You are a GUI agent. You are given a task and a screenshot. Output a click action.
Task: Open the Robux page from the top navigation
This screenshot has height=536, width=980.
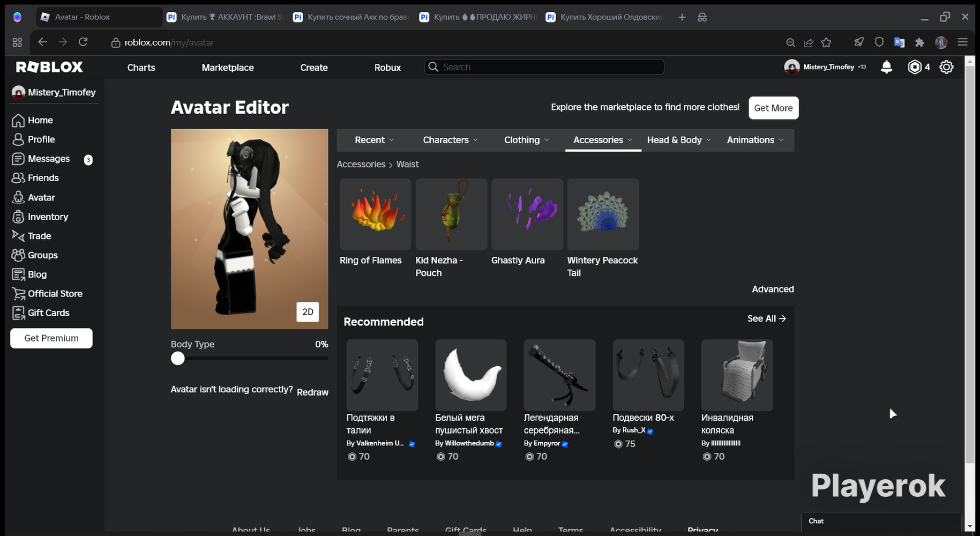click(387, 68)
